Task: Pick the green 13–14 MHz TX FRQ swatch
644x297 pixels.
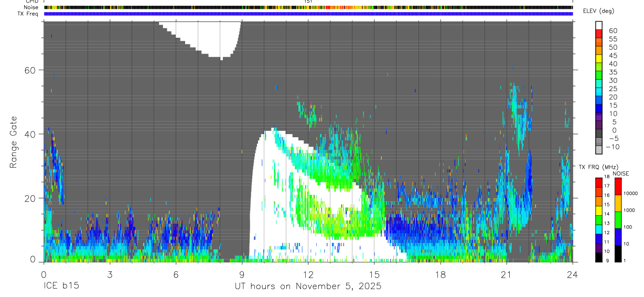Action: [599, 220]
